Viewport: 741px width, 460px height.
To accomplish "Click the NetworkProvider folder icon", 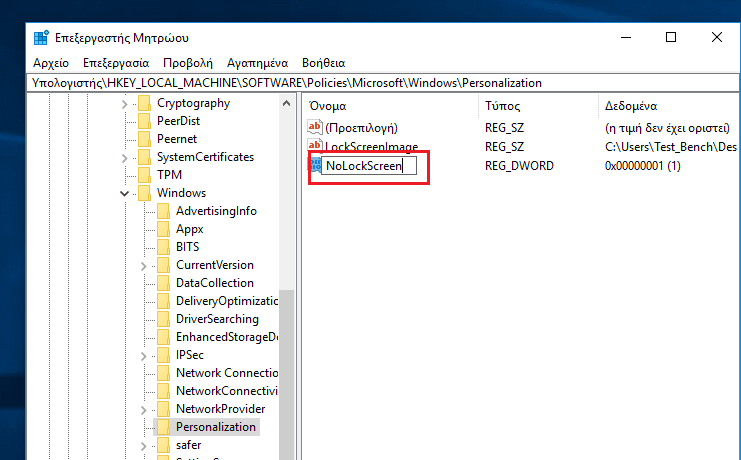I will point(164,408).
